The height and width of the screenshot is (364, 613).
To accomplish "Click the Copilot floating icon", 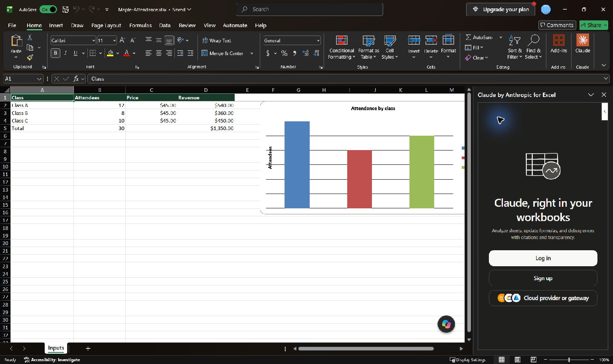I will pyautogui.click(x=446, y=324).
